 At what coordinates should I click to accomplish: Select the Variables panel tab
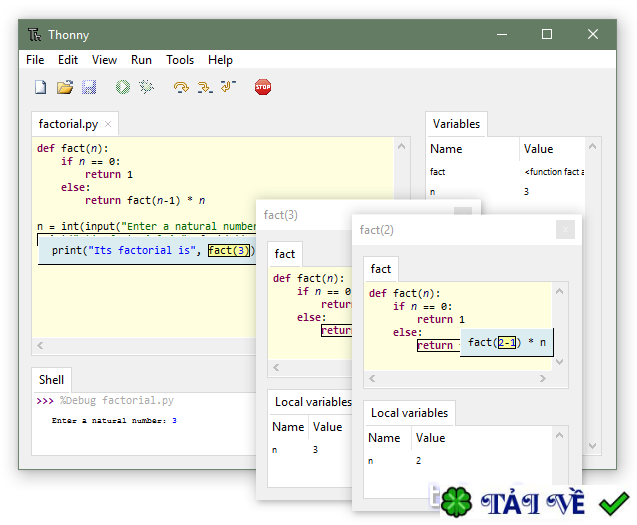point(456,124)
